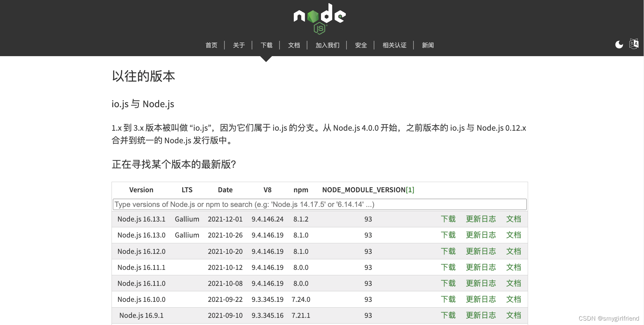Download Node.js 16.11.1
The width and height of the screenshot is (644, 325).
coord(448,267)
